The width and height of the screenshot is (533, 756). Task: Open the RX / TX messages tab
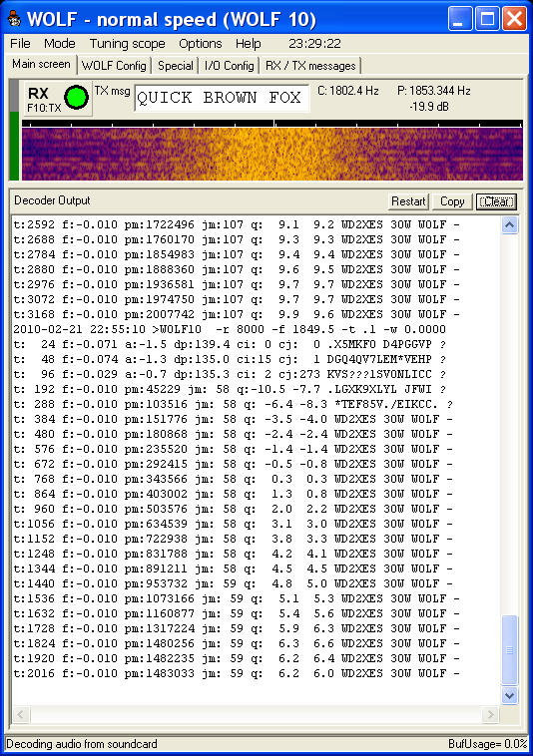coord(310,66)
